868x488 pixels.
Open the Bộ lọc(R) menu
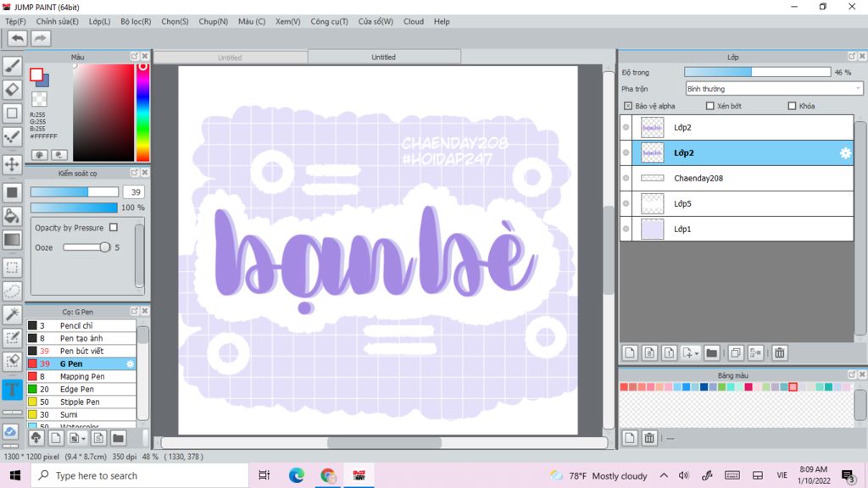[x=136, y=21]
